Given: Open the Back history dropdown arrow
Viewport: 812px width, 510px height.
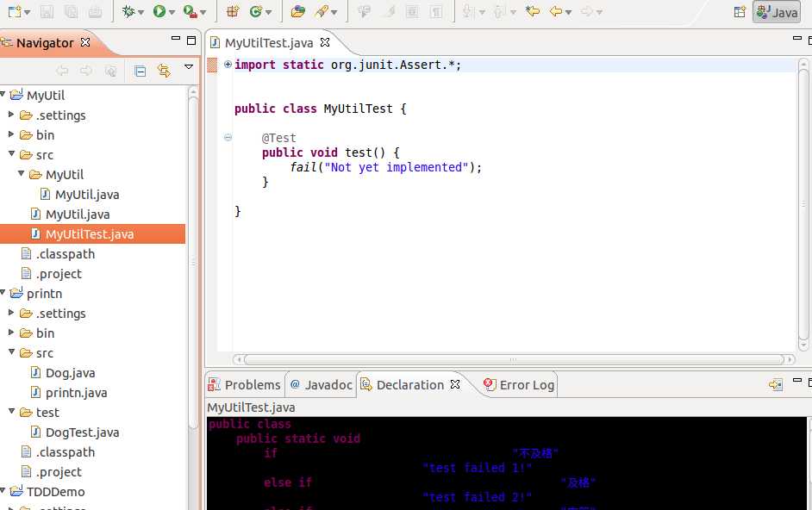Looking at the screenshot, I should [x=569, y=12].
